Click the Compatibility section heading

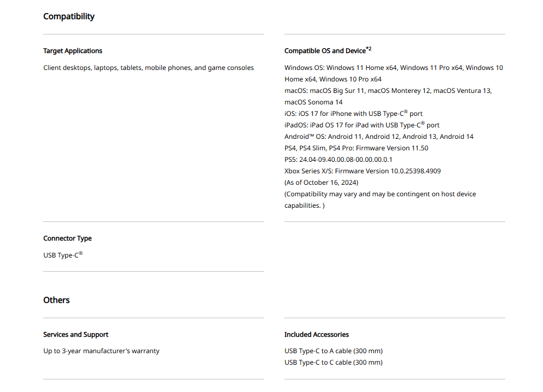(x=69, y=16)
